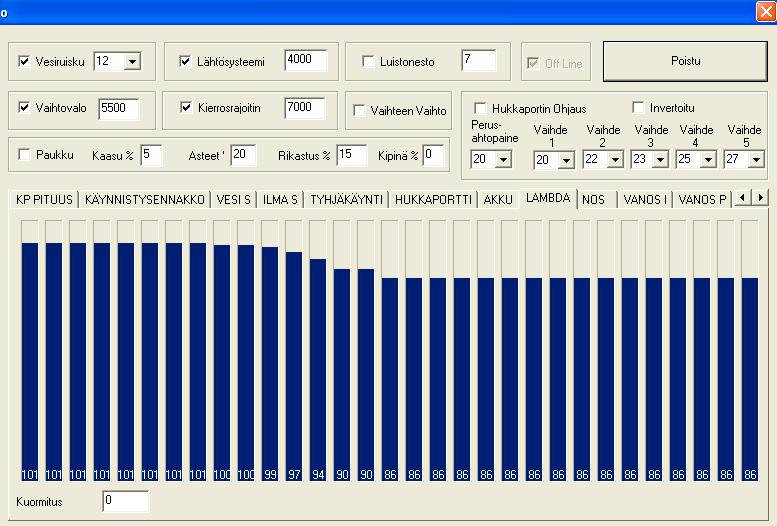Click the Kaasu % input field

[x=151, y=155]
